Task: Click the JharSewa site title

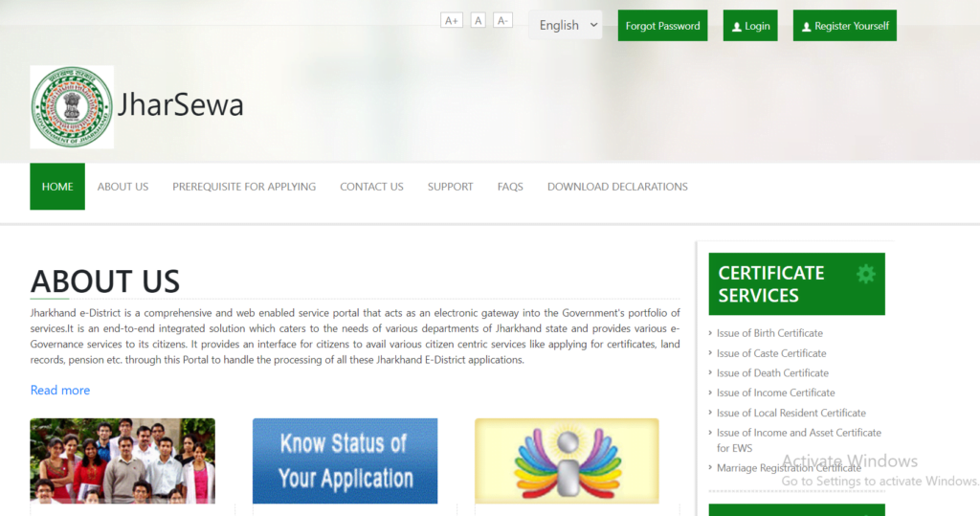Action: (180, 104)
